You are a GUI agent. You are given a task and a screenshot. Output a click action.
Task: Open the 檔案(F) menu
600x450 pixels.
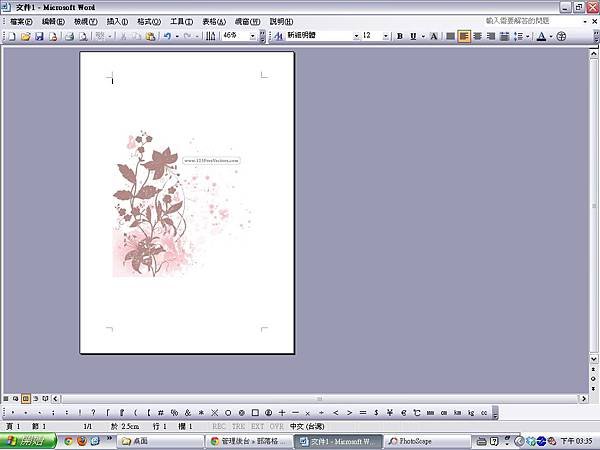(21, 22)
